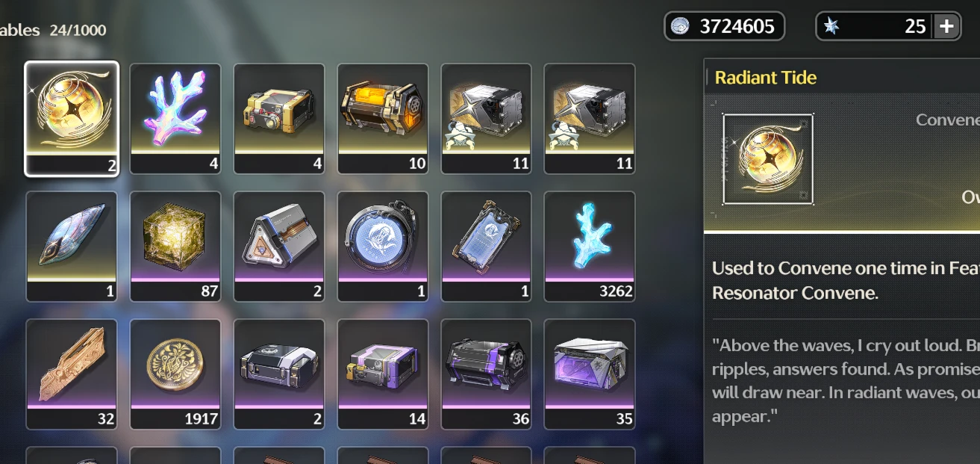Select the crystal leaf-shaped item with count 1
Screen dimensions: 980x464
point(72,246)
